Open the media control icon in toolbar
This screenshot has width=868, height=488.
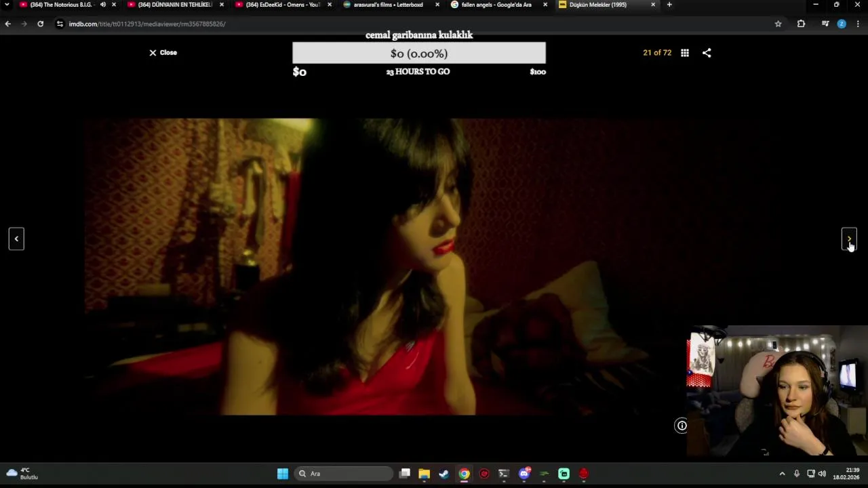[x=825, y=24]
